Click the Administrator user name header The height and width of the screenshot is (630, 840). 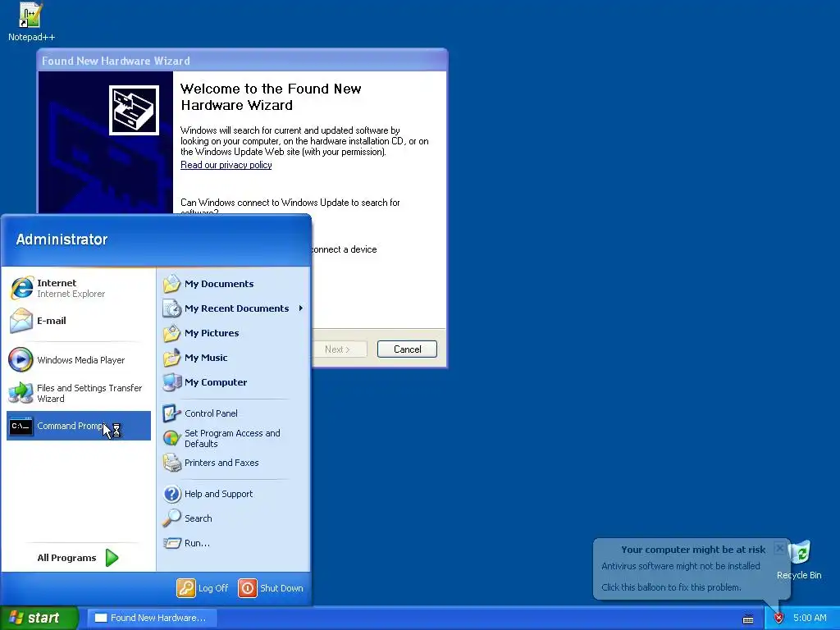coord(62,239)
